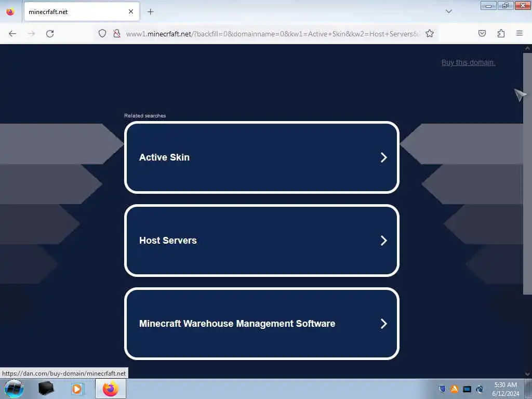532x399 pixels.
Task: Click the monitor display tray icon
Action: pos(467,389)
